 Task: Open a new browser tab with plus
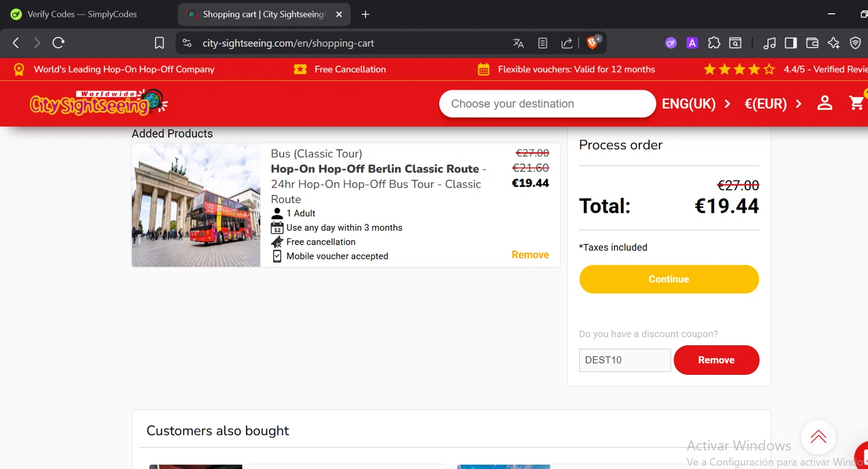coord(365,14)
